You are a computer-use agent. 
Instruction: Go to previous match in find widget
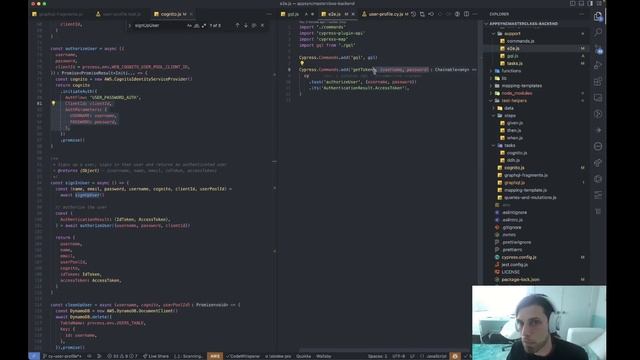237,26
